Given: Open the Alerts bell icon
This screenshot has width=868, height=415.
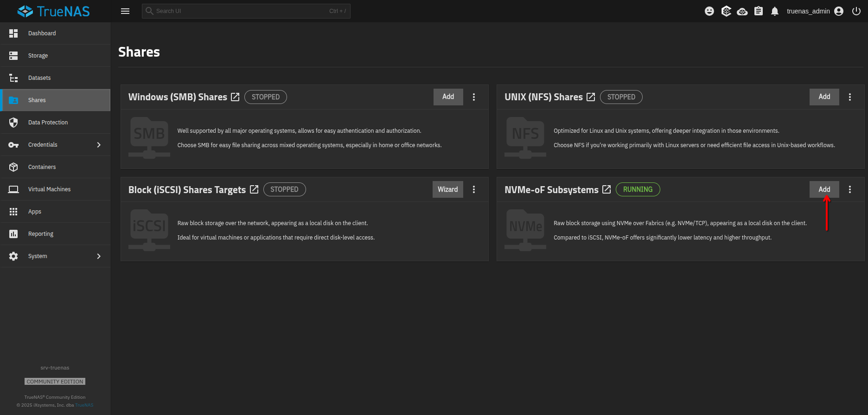Looking at the screenshot, I should pos(775,11).
